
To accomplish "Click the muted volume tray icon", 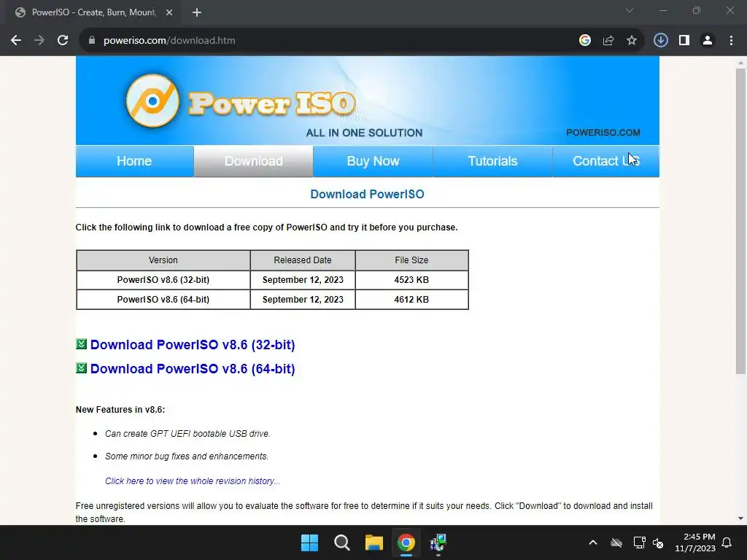I will click(658, 542).
